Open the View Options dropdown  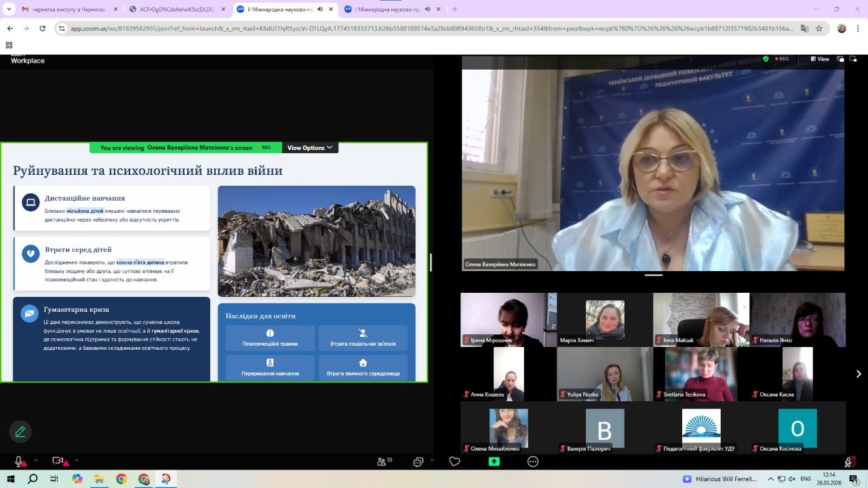[x=310, y=148]
